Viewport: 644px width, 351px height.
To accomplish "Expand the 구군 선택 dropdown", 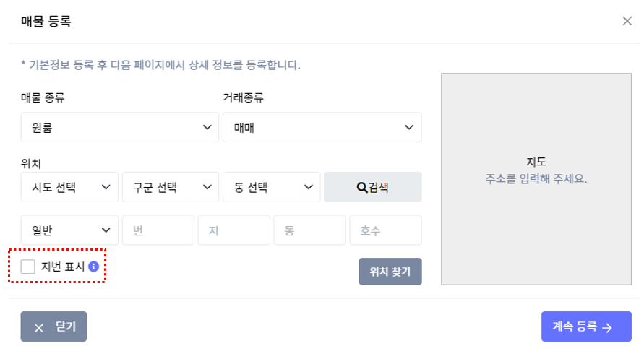I will [171, 187].
